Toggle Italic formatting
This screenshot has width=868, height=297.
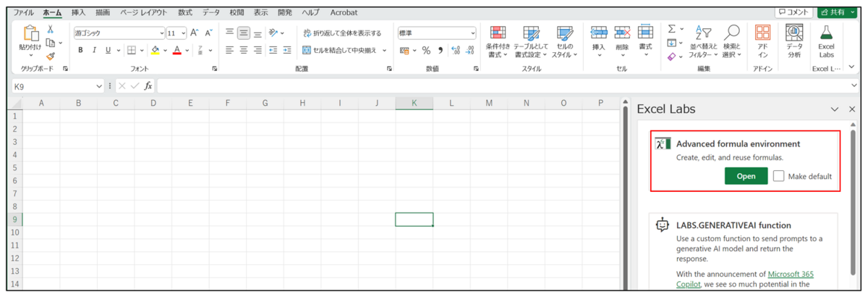pyautogui.click(x=95, y=50)
